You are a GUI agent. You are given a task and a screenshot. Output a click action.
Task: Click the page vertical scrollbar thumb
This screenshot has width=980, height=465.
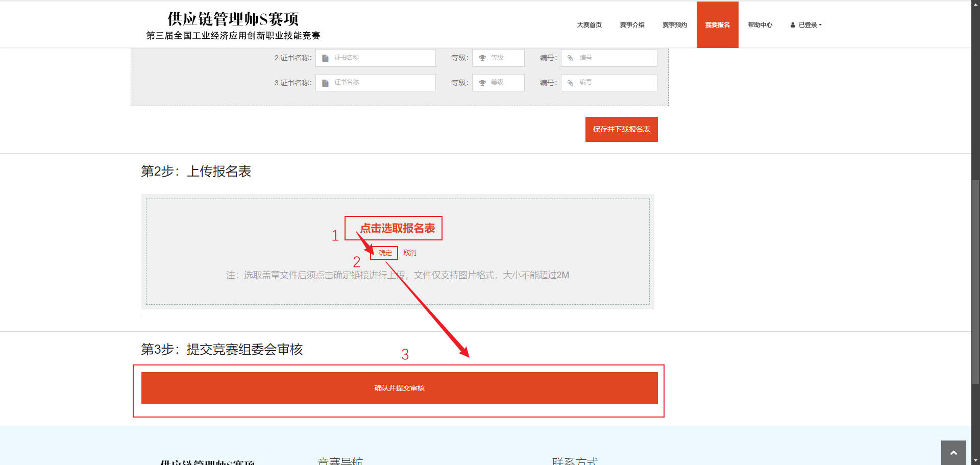pos(975,281)
